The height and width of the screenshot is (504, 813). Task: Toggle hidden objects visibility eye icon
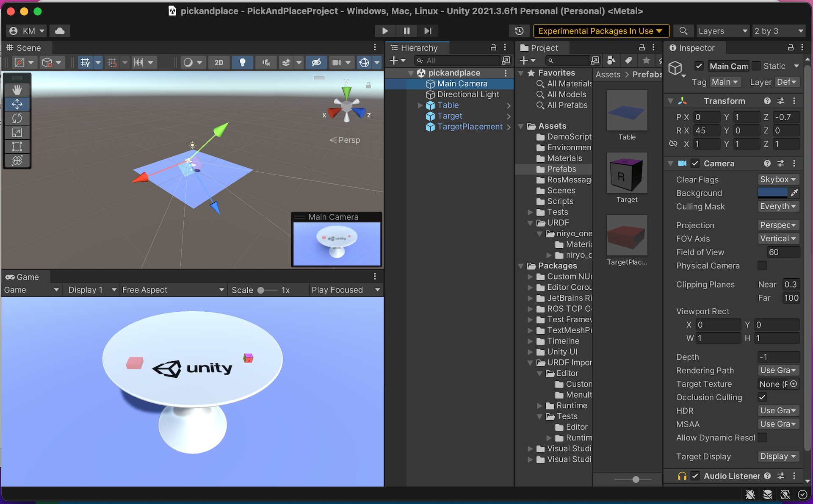point(316,63)
